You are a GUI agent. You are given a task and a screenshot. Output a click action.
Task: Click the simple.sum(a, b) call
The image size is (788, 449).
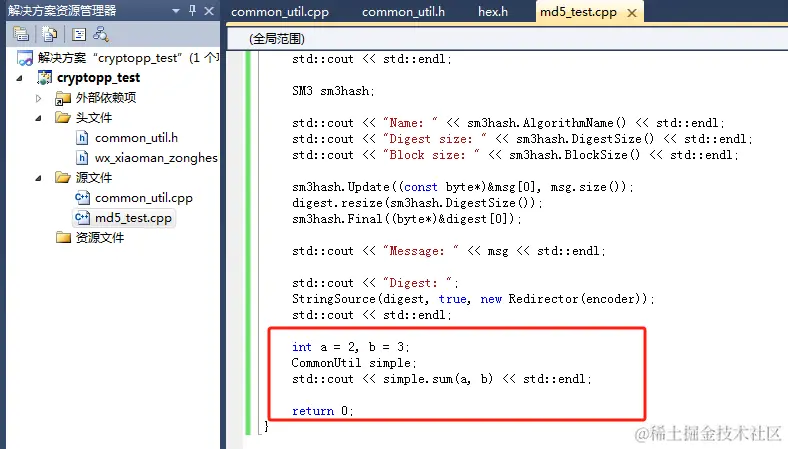click(438, 379)
